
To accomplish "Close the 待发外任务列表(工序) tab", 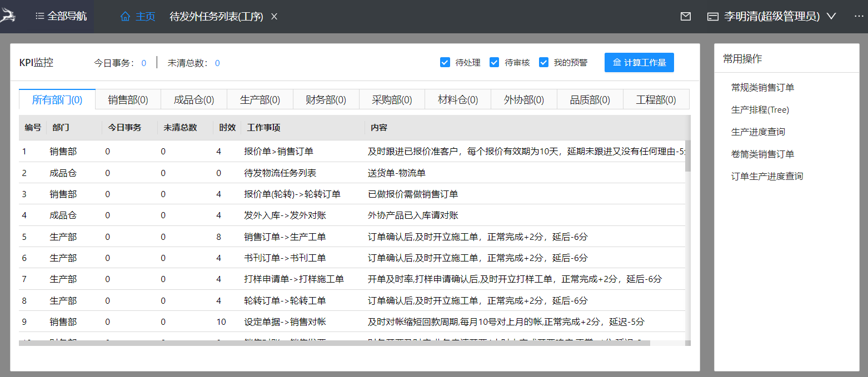I will pos(274,17).
